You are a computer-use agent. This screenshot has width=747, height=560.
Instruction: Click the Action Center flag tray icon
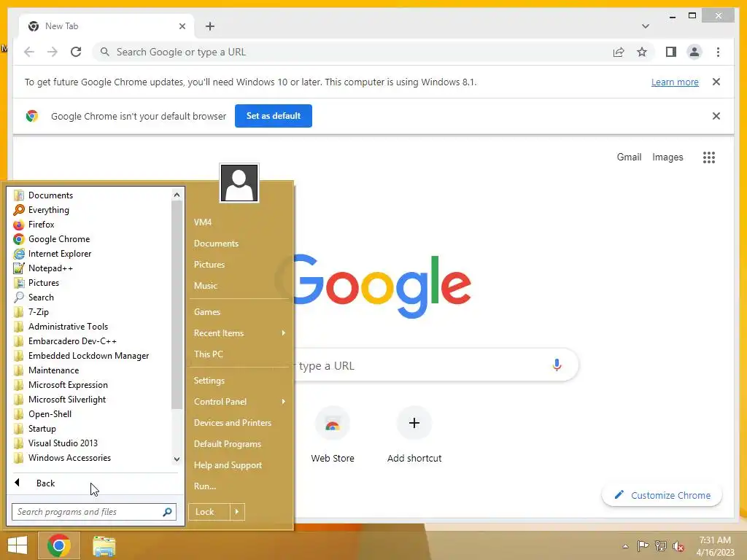point(643,546)
